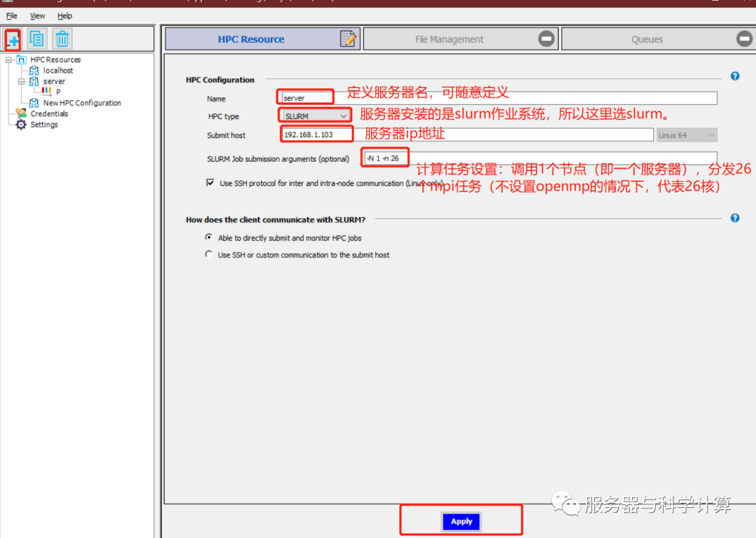Click the SLURM Job submission arguments field
Image resolution: width=756 pixels, height=538 pixels.
[x=540, y=158]
